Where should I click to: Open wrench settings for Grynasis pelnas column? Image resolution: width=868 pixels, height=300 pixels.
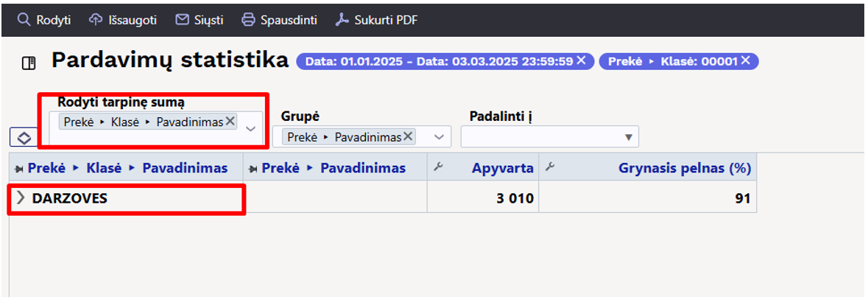pyautogui.click(x=548, y=167)
